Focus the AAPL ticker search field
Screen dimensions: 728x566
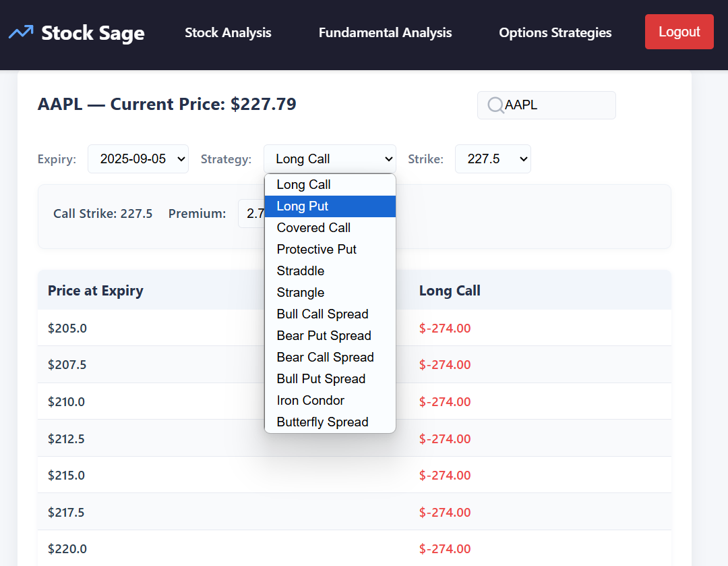(547, 105)
